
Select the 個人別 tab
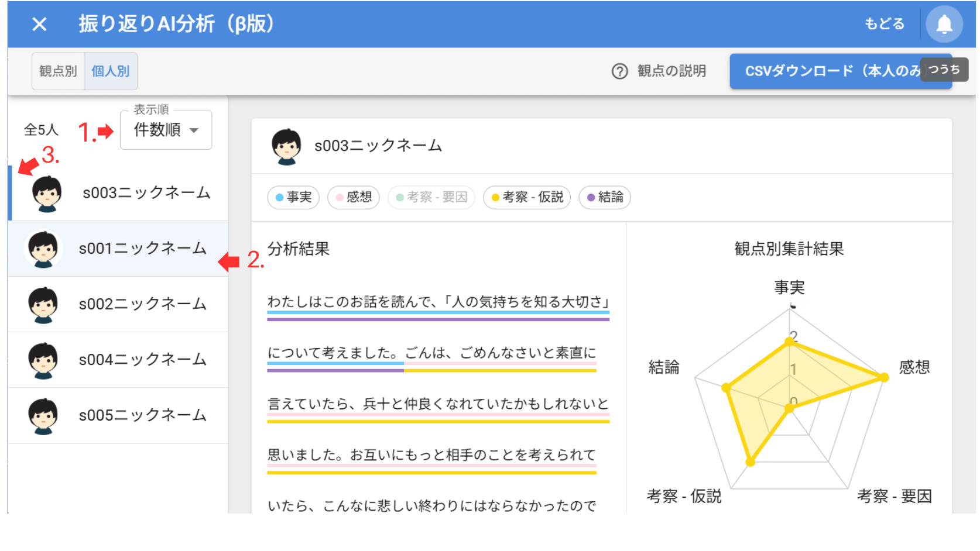[111, 71]
